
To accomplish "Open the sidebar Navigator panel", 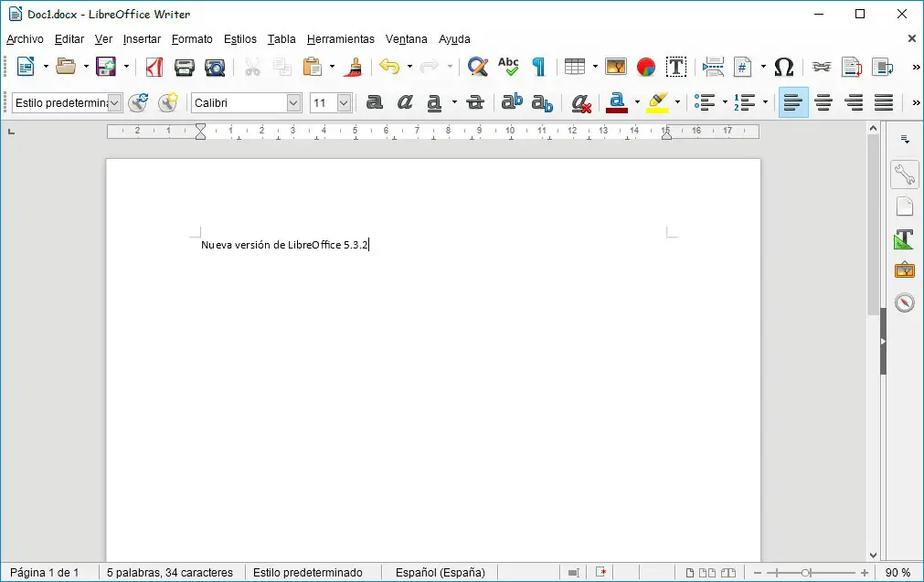I will [905, 302].
